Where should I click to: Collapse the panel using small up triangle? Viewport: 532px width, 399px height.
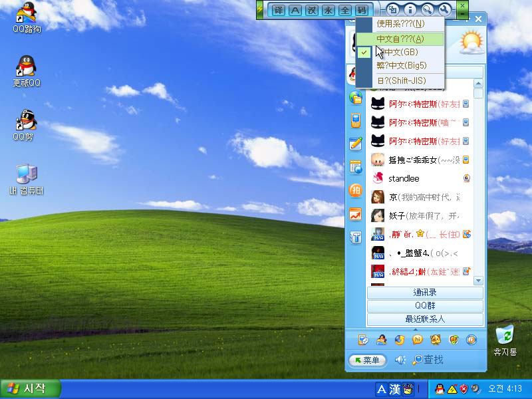pyautogui.click(x=416, y=329)
